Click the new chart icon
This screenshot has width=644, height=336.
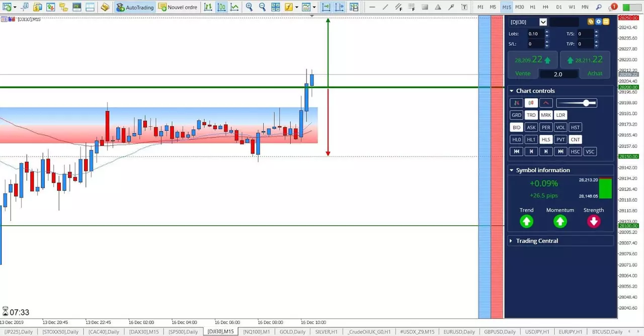[x=7, y=8]
